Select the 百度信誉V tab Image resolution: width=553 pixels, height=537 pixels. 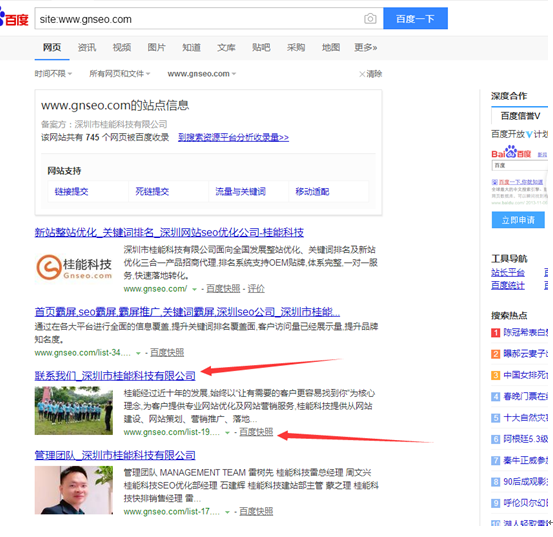521,116
